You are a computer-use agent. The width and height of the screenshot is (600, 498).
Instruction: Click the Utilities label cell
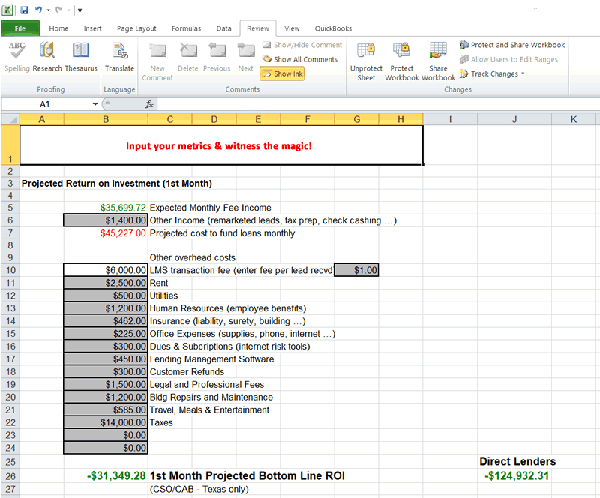pos(164,296)
